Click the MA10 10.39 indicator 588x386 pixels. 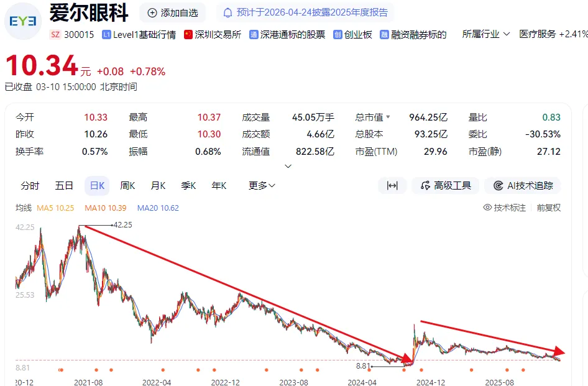click(x=106, y=208)
